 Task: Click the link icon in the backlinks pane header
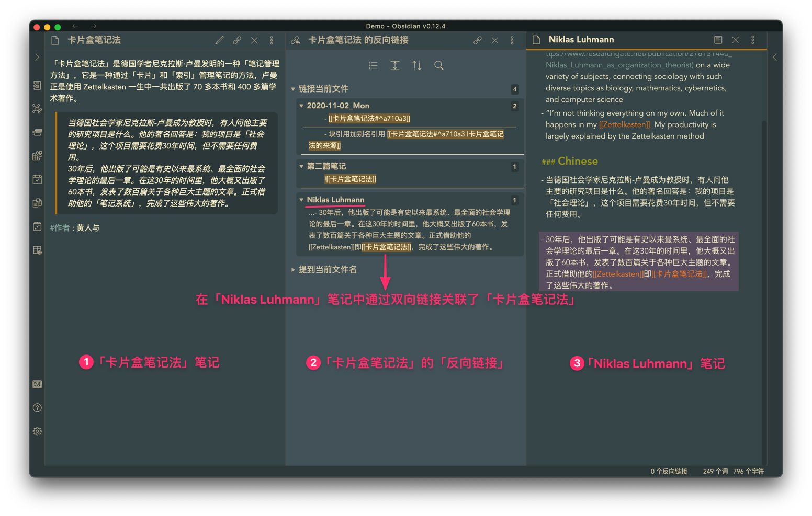click(477, 40)
